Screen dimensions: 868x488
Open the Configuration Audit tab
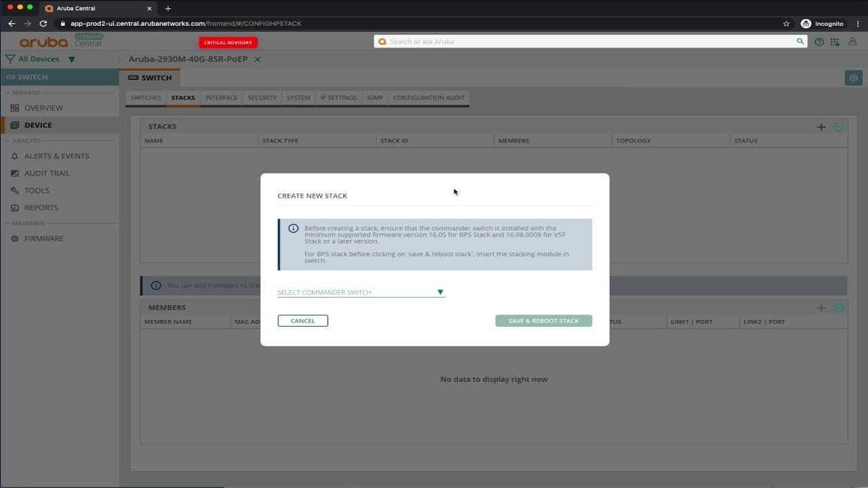coord(429,98)
